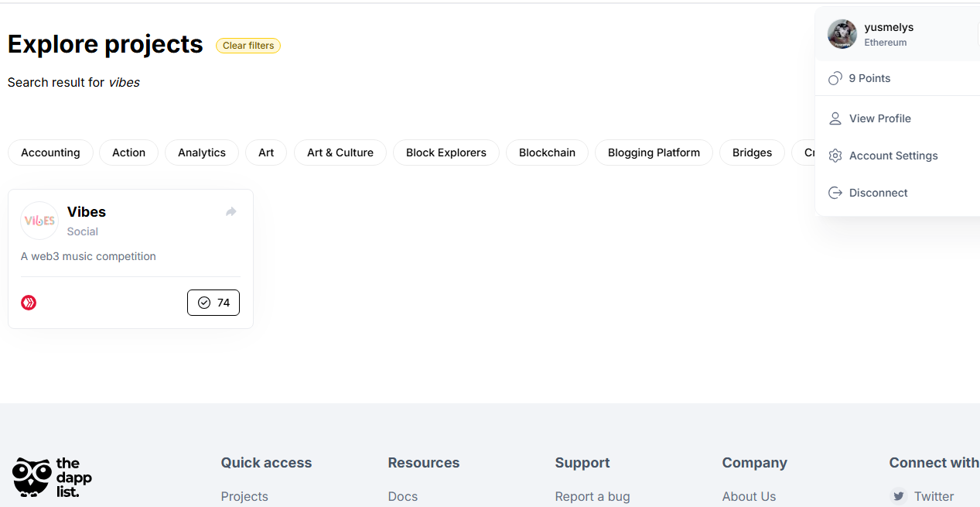Click the red Hive chain icon
Screen dimensions: 980x507
pyautogui.click(x=29, y=303)
